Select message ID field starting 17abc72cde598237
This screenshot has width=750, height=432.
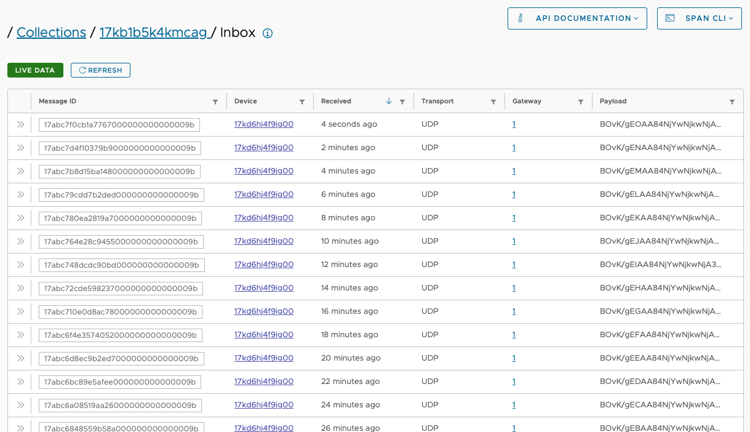tap(121, 288)
